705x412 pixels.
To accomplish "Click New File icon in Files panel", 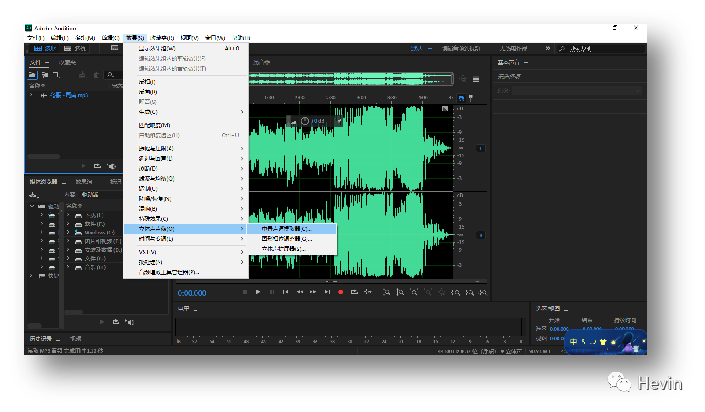I will tap(56, 75).
